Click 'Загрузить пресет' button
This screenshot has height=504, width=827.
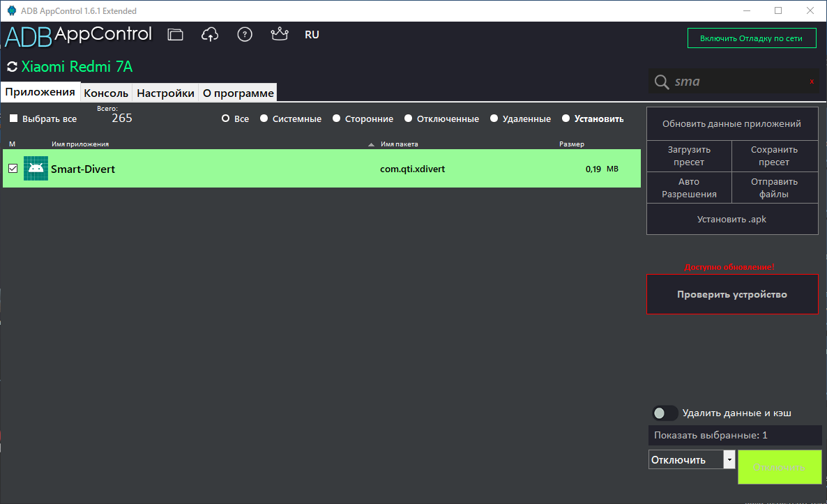[x=690, y=156]
